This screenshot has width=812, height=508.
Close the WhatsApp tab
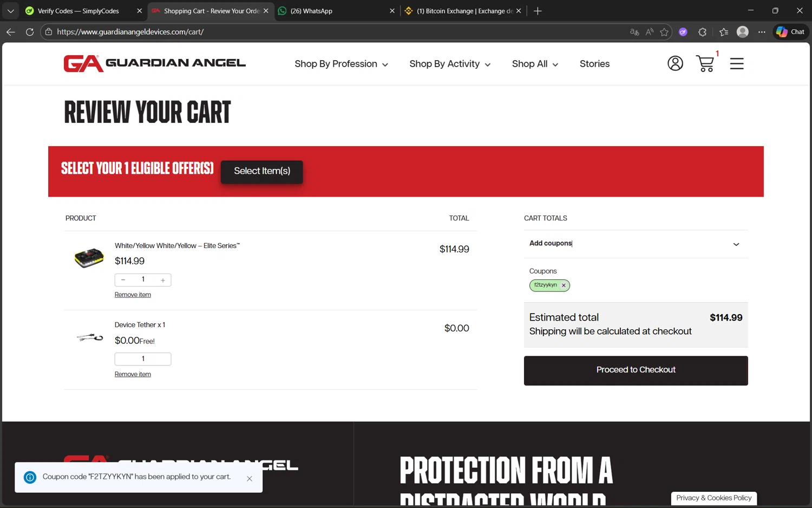coord(392,11)
